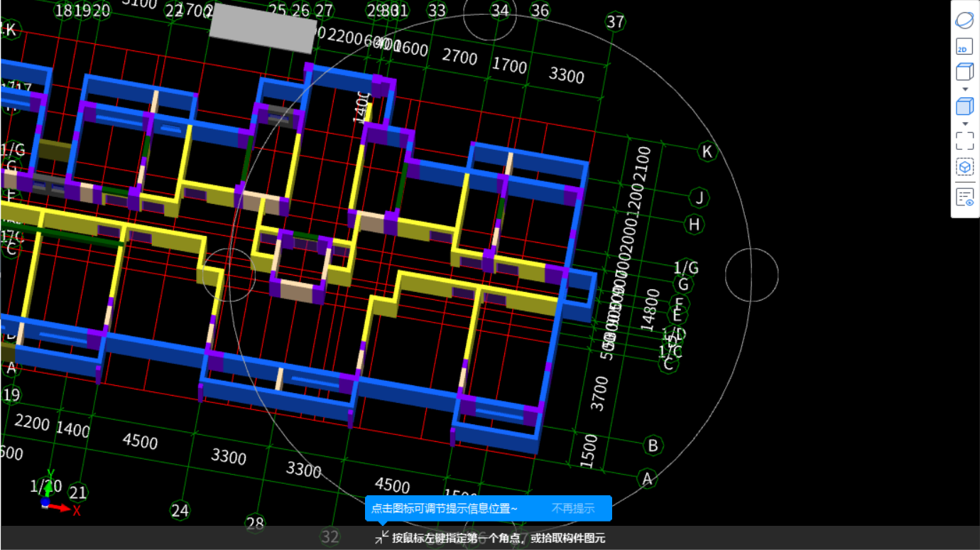Click axis bubble labeled A at bottom right

coord(647,479)
